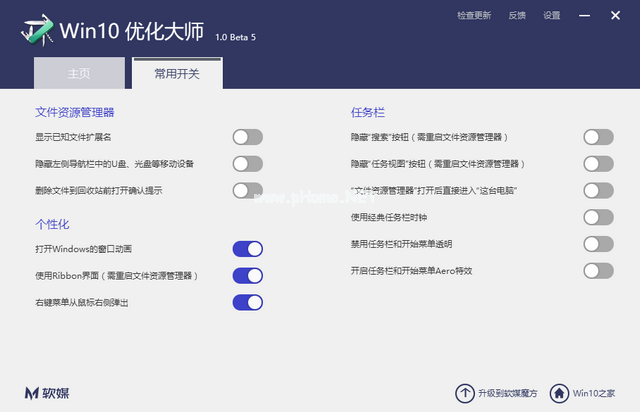
Task: Select the 常用开关 tab
Action: click(x=177, y=74)
